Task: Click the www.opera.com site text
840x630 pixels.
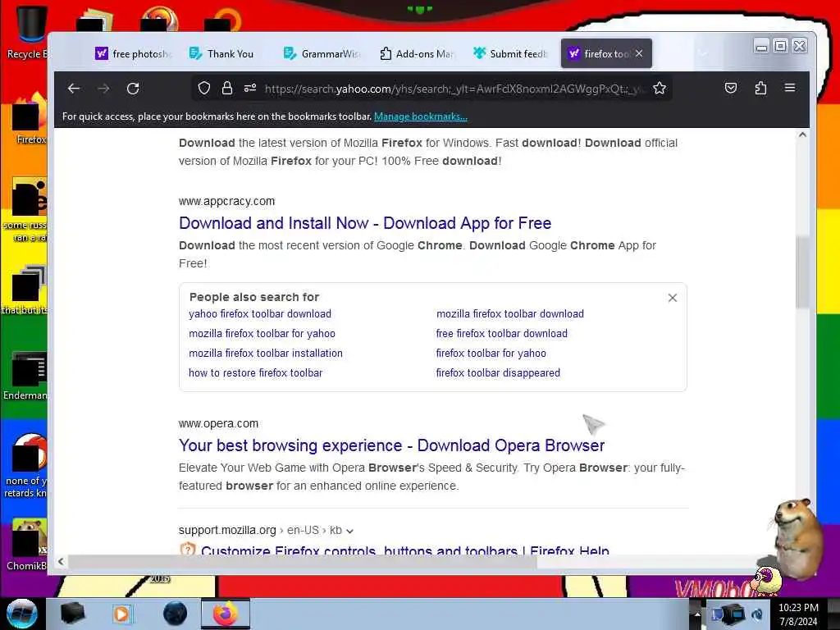Action: (218, 424)
